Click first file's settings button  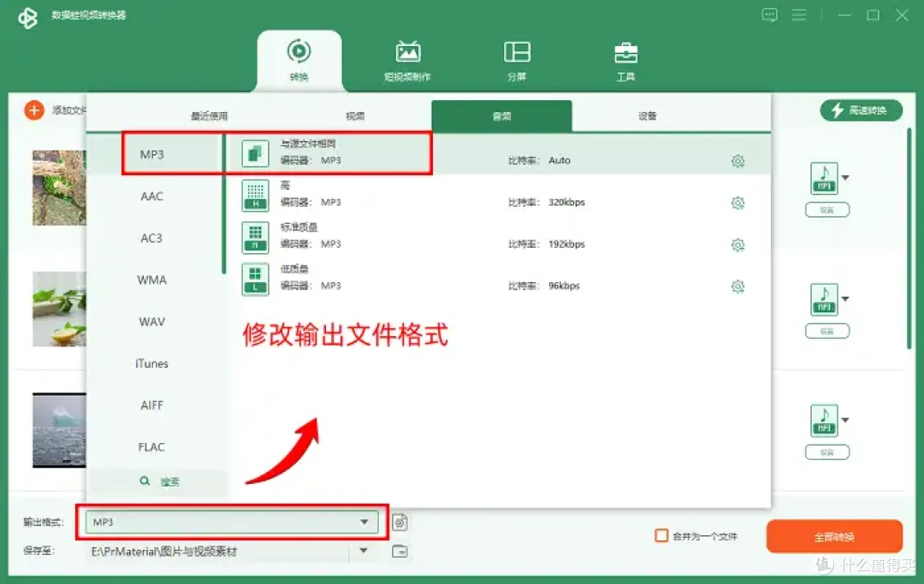tap(827, 209)
